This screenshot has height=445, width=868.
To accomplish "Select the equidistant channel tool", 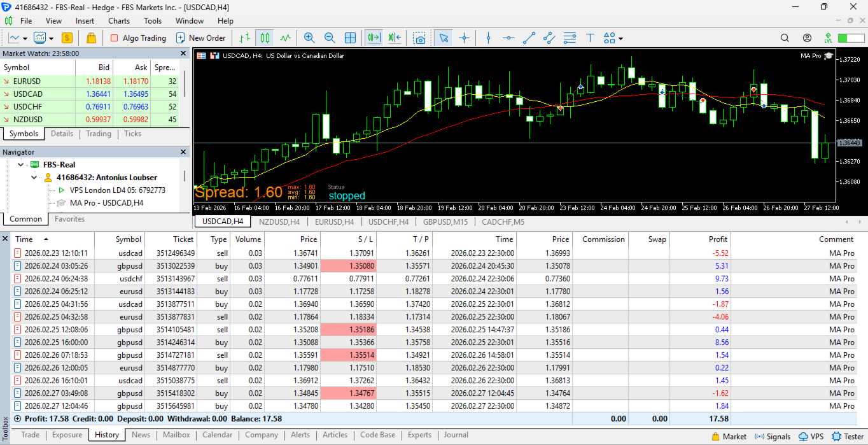I will pos(549,38).
